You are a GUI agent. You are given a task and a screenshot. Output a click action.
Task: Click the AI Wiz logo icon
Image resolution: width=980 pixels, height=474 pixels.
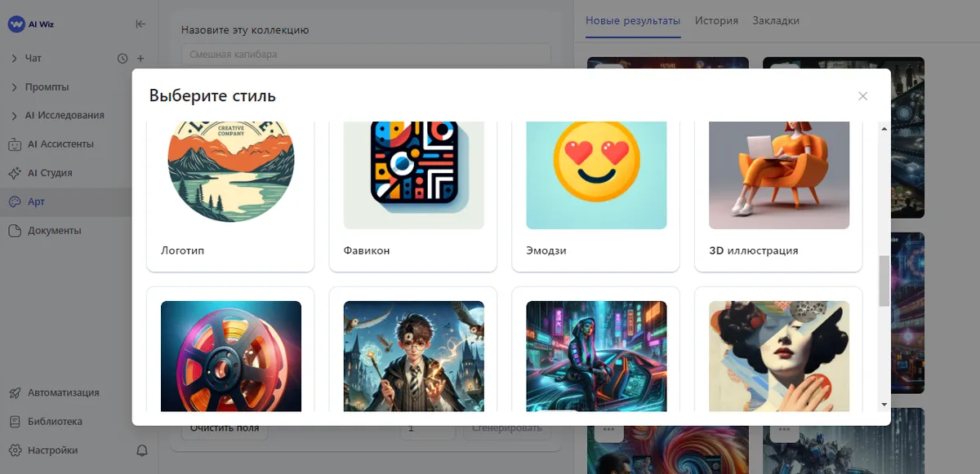16,24
